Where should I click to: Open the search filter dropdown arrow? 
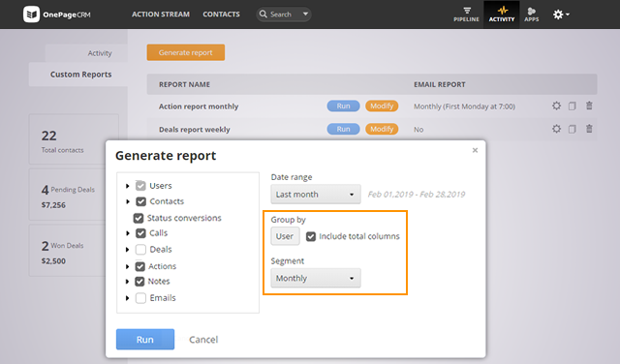click(305, 14)
